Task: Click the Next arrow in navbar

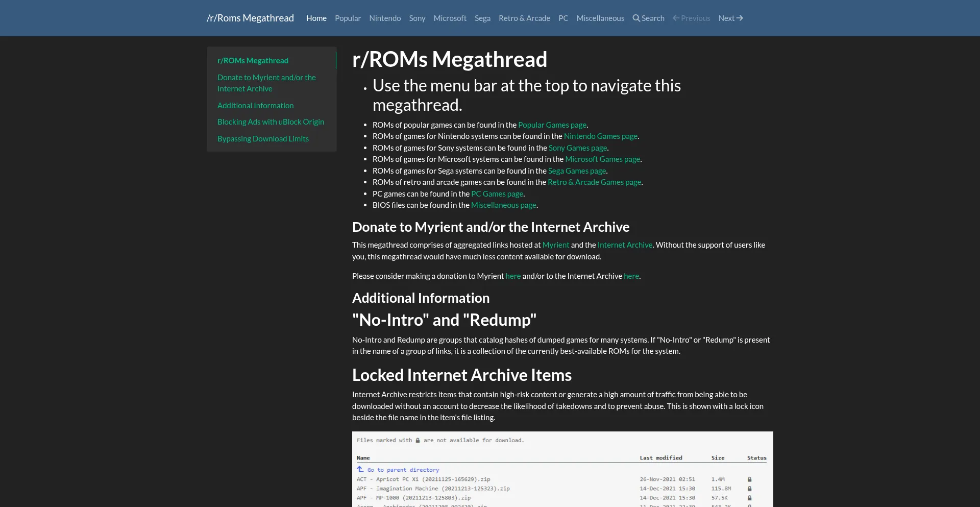Action: pyautogui.click(x=740, y=18)
